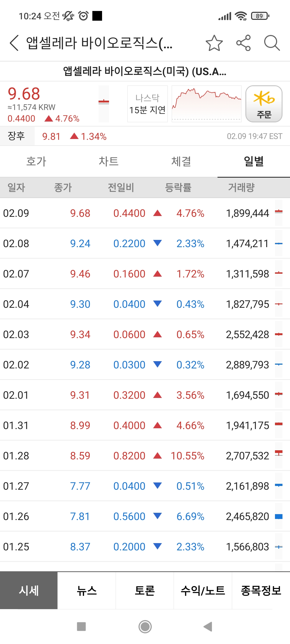Tap closing price 8.99 for 01.31
This screenshot has width=290, height=644.
point(80,426)
